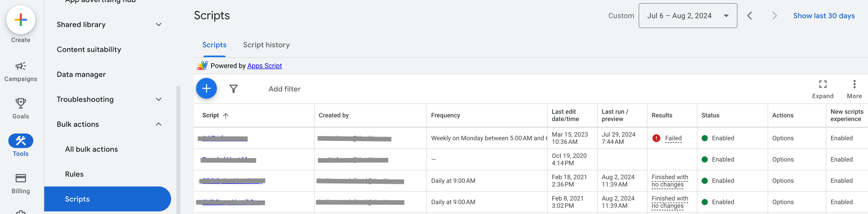Click the Last run / preview header

[x=615, y=115]
